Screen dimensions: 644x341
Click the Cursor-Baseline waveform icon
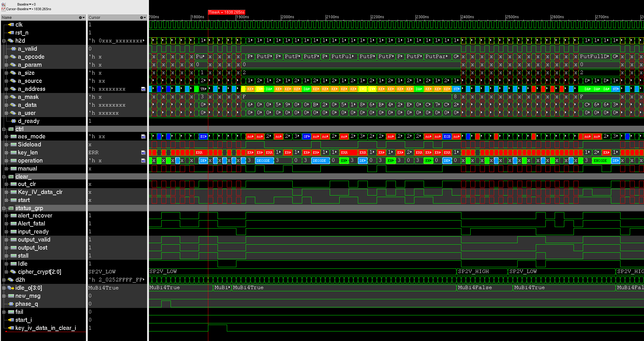pyautogui.click(x=3, y=9)
